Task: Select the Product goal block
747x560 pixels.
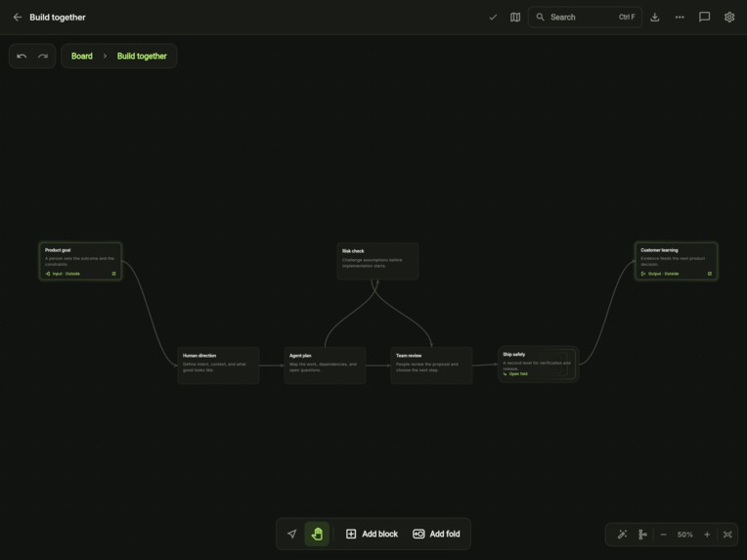Action: point(80,261)
